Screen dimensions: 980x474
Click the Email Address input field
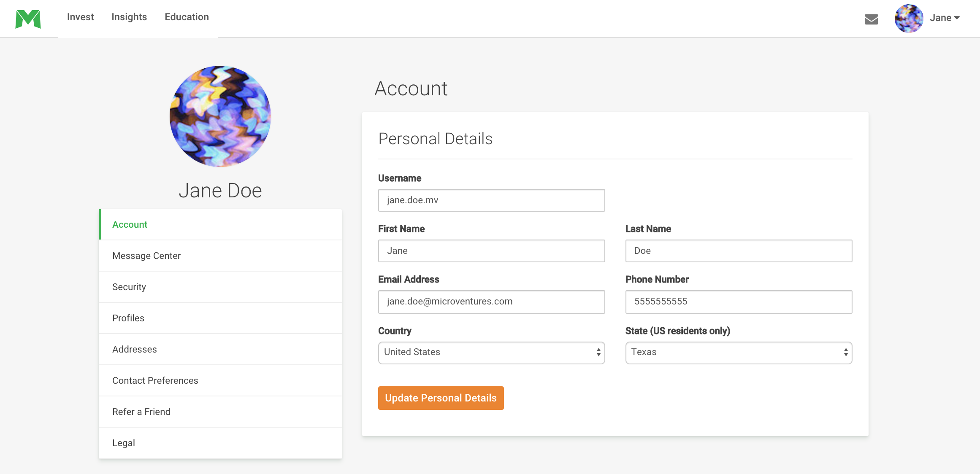pyautogui.click(x=491, y=302)
